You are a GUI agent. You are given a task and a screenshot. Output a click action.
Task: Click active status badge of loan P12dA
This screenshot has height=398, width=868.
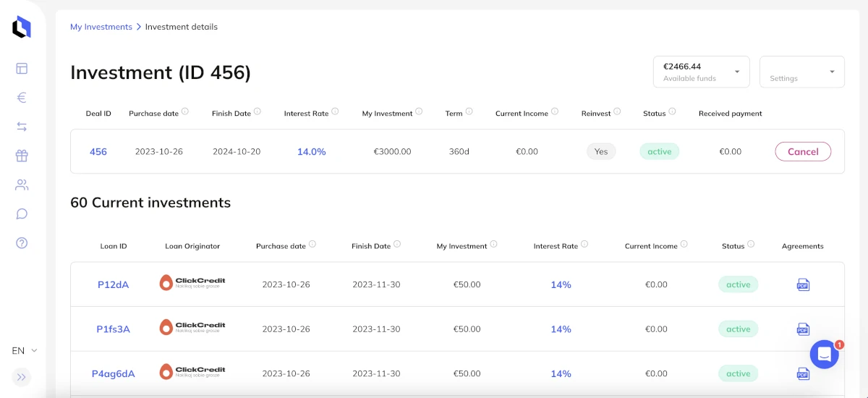739,284
